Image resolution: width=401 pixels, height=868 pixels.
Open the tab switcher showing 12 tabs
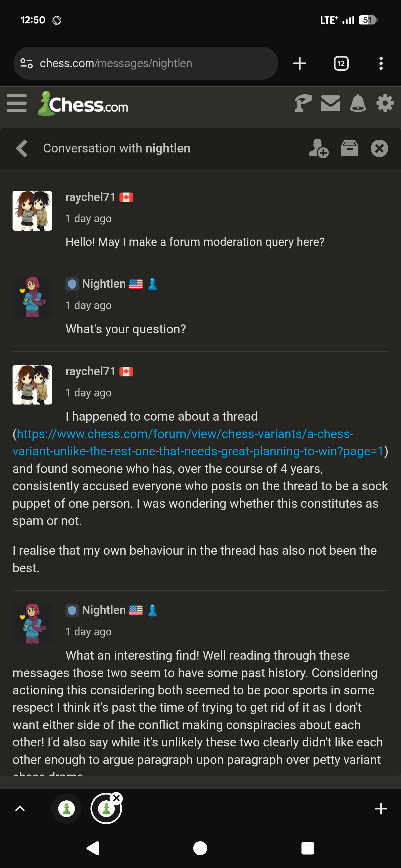(341, 63)
